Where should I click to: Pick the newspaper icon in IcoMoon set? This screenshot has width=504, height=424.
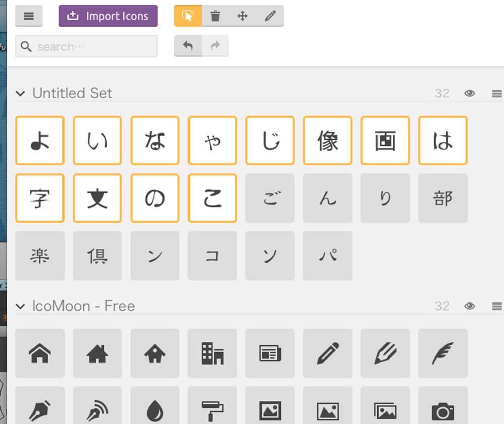pos(270,353)
